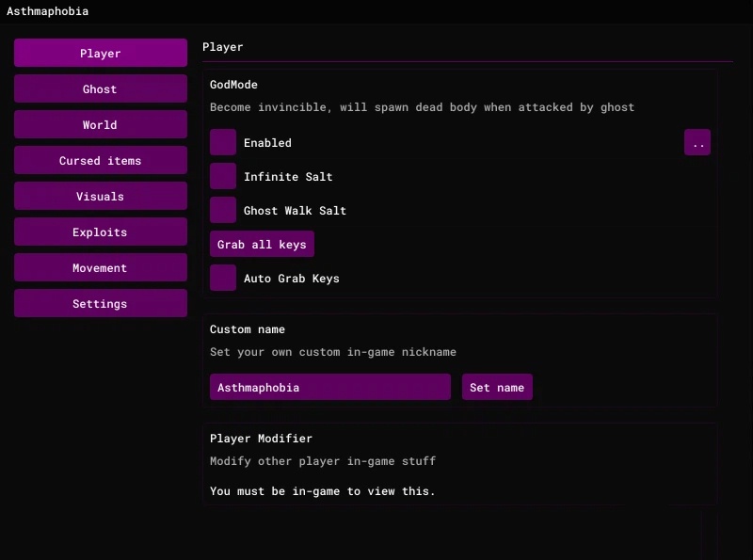Click the Custom name section header

click(x=247, y=328)
